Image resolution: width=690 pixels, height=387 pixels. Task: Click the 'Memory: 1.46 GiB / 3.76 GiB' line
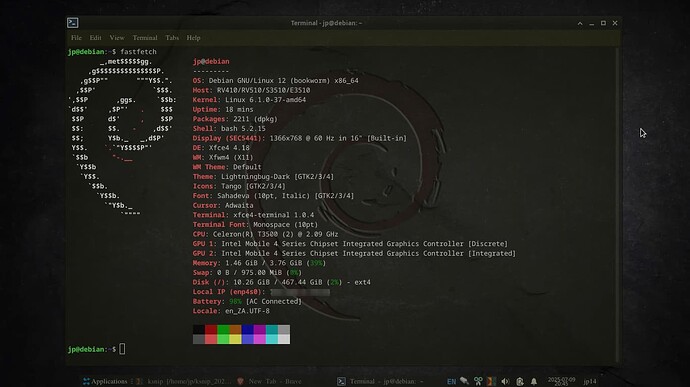259,263
